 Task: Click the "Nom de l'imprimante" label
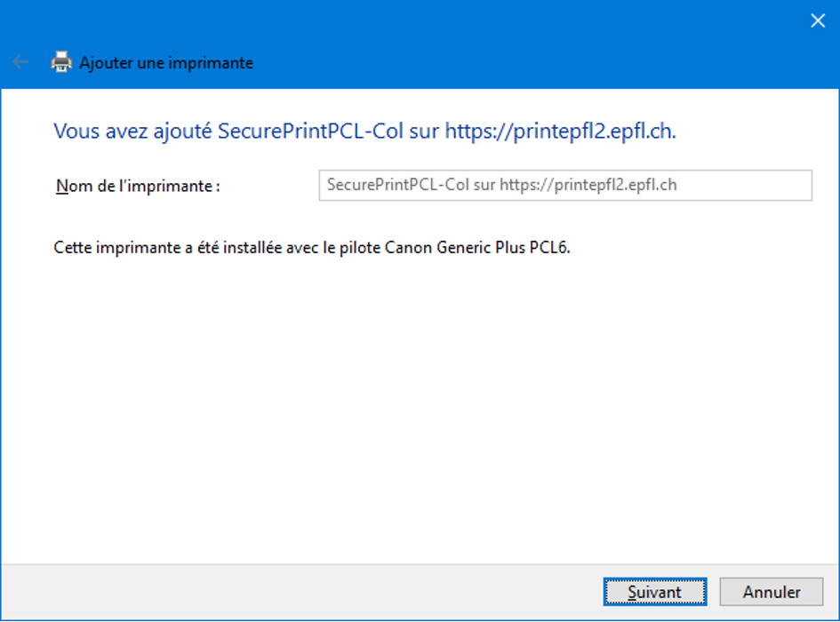coord(138,186)
